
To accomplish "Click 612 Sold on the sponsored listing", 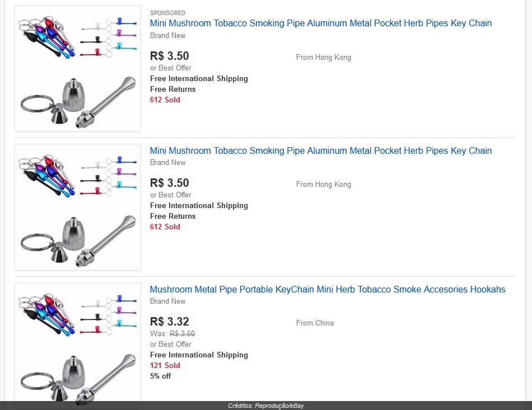I will (165, 100).
